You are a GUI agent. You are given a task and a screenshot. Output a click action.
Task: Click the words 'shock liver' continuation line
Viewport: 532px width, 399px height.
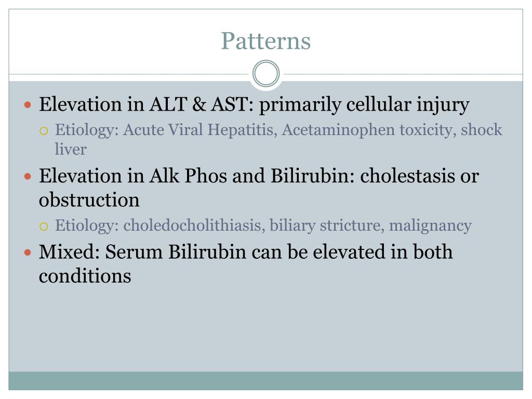click(71, 149)
